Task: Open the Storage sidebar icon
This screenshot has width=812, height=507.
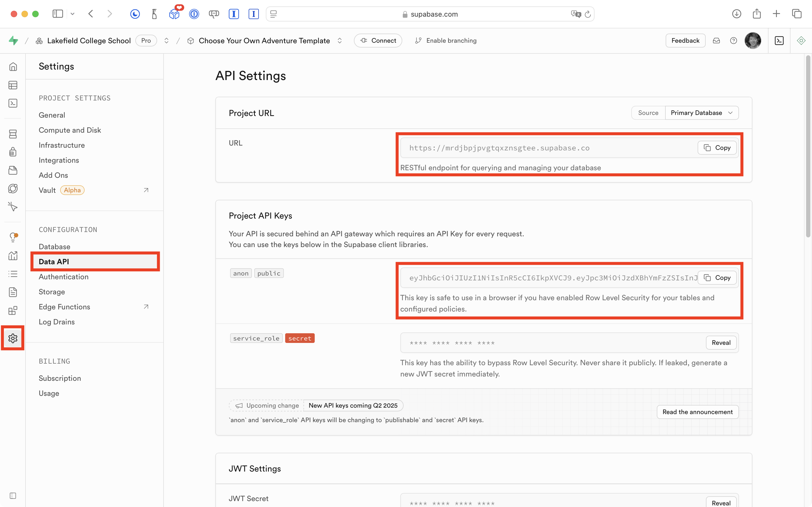Action: (13, 170)
